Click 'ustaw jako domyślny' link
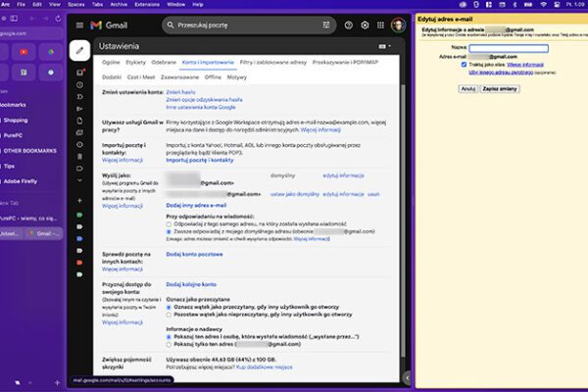The width and height of the screenshot is (588, 392). pyautogui.click(x=295, y=194)
